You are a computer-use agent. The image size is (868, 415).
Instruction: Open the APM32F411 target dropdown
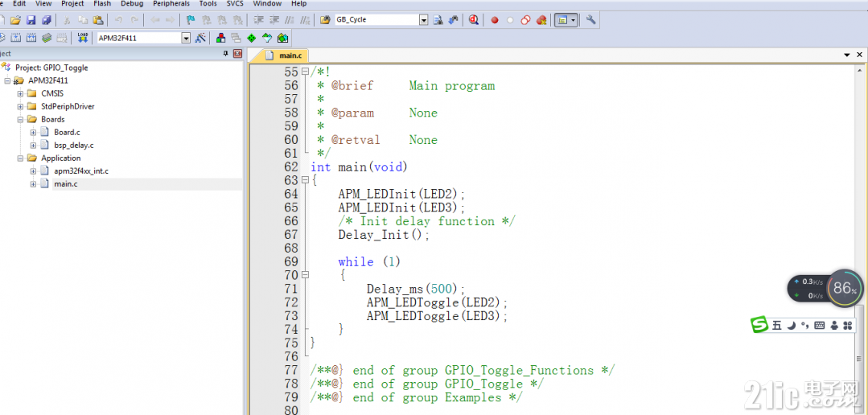click(186, 38)
